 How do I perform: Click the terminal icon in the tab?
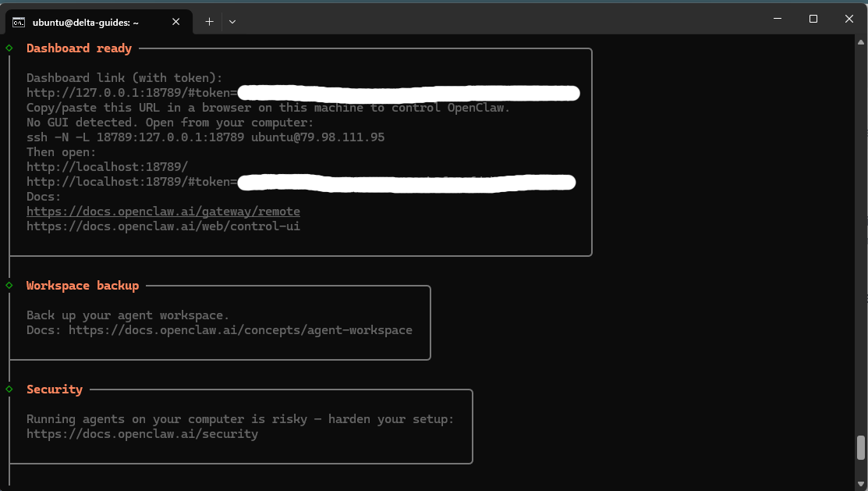(18, 22)
